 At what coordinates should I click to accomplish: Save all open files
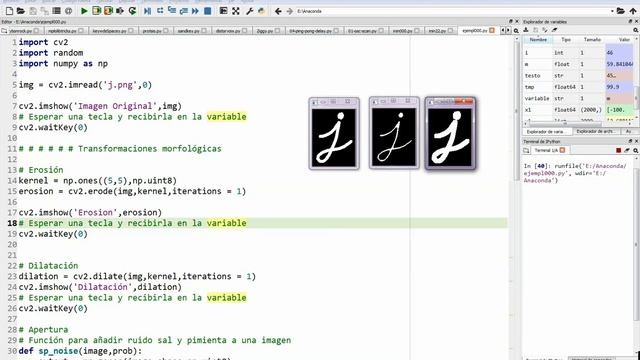click(x=44, y=11)
